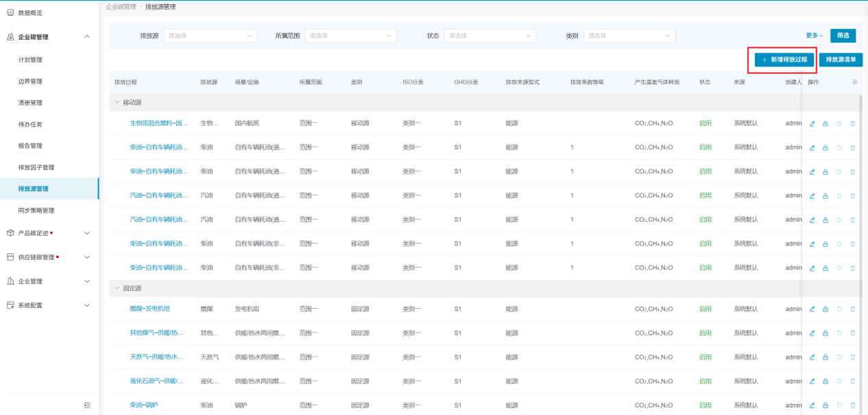868x415 pixels.
Task: Expand 更多 filter options
Action: (x=815, y=36)
